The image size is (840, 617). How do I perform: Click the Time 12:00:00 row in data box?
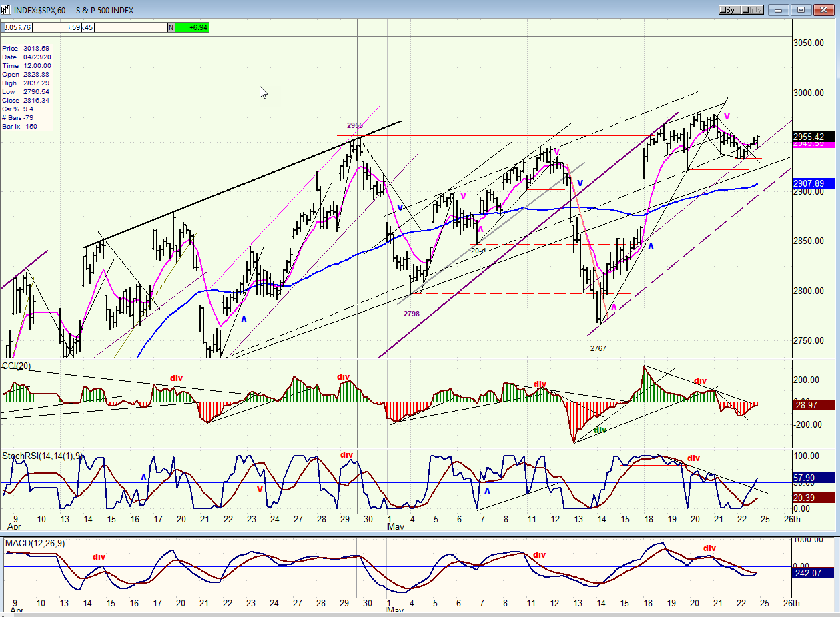pyautogui.click(x=25, y=66)
